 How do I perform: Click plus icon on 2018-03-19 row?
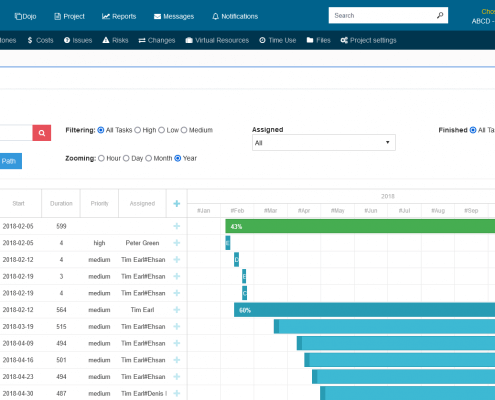177,327
